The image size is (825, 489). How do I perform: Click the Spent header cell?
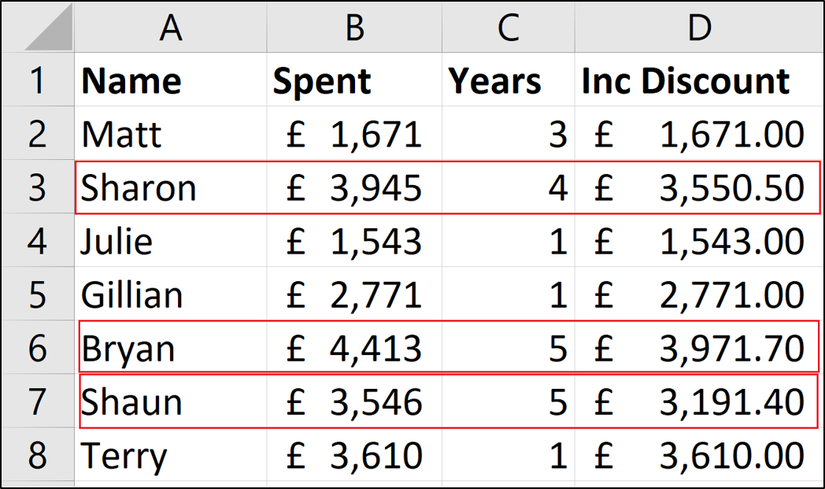pyautogui.click(x=354, y=81)
